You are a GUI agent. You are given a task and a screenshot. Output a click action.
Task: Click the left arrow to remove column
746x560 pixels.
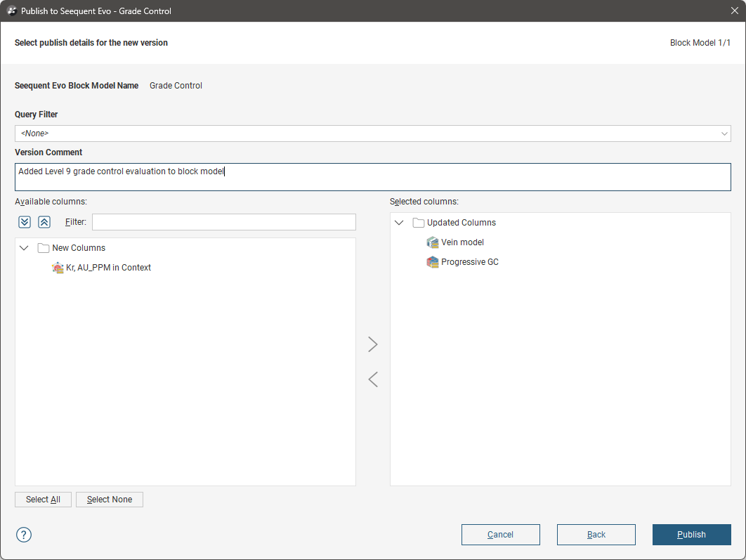(x=373, y=379)
